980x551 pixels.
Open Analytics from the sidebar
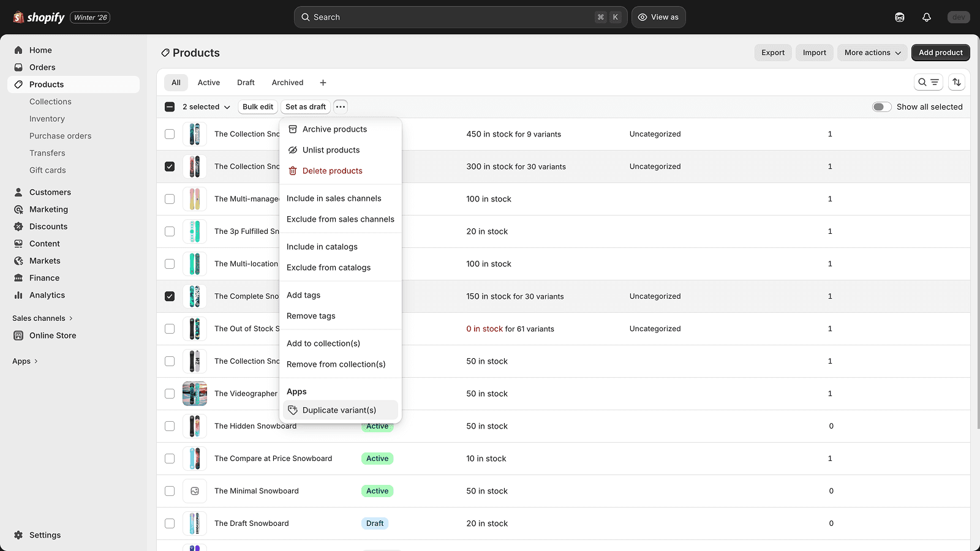46,295
